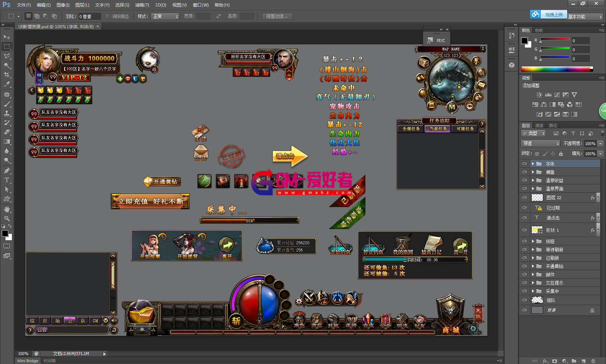Viewport: 606px width, 364px height.
Task: Open the layer filter 类型 dropdown
Action: pyautogui.click(x=533, y=133)
